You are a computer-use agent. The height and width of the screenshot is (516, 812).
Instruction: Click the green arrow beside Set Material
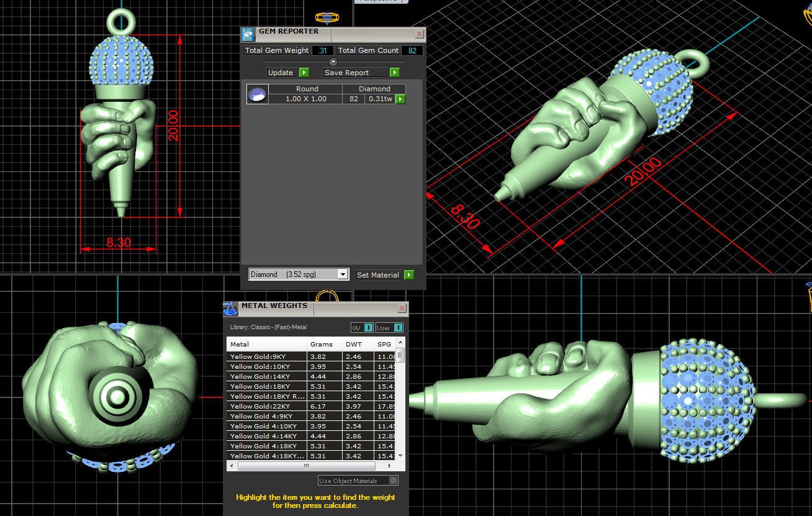(408, 274)
